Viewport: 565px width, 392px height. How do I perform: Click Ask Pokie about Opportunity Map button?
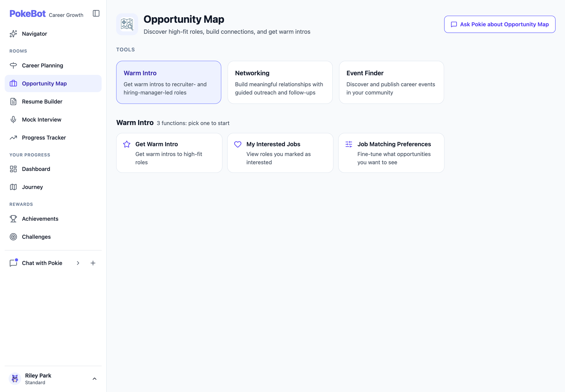pos(500,24)
